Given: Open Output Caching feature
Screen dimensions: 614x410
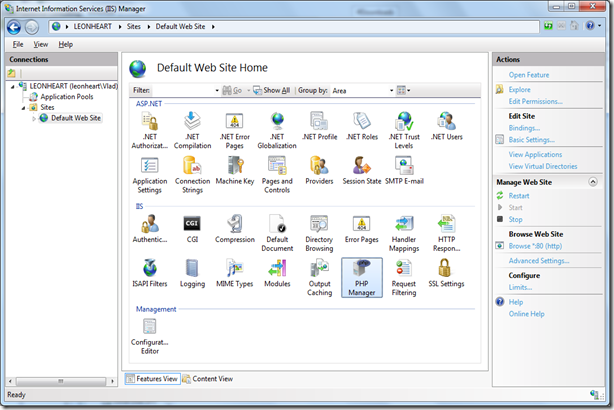Looking at the screenshot, I should pyautogui.click(x=320, y=277).
